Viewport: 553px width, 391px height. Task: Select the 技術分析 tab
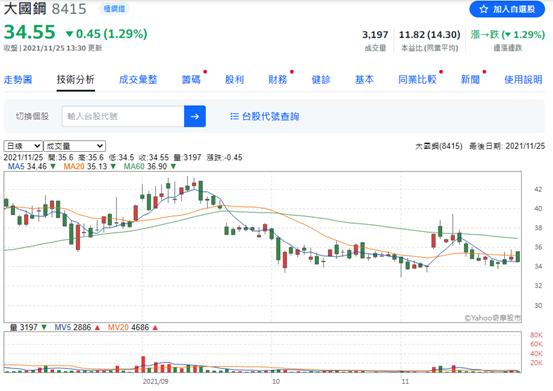[75, 79]
